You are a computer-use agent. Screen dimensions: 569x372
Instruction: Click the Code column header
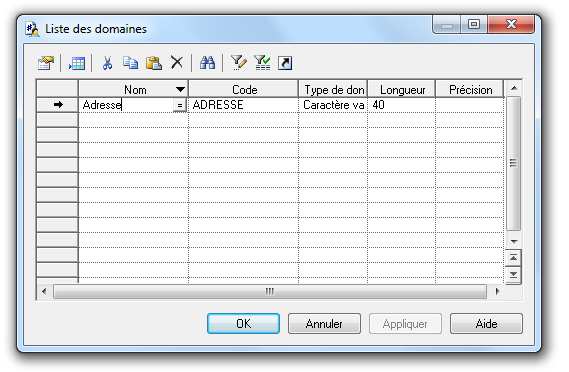click(x=243, y=89)
